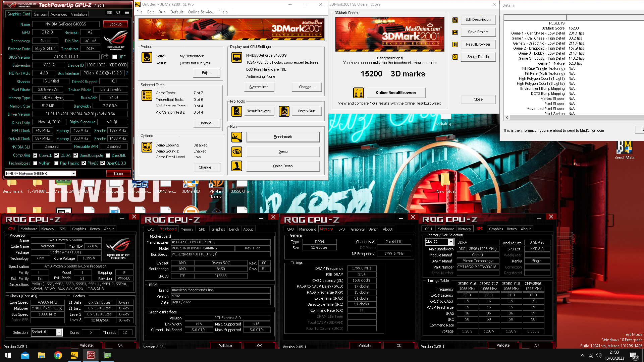Click Change button under Selected Tests
Screen dimensions: 644x362
point(206,123)
